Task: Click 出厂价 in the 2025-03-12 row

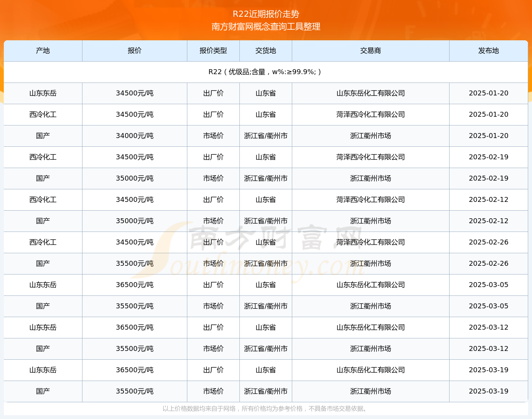Action: pyautogui.click(x=213, y=327)
